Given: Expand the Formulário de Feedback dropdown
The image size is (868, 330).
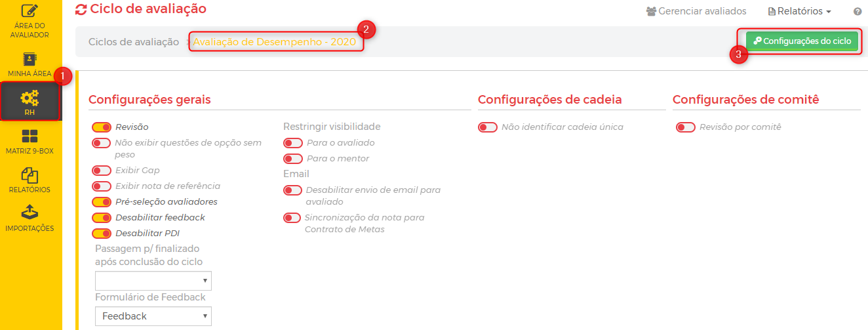Looking at the screenshot, I should click(x=153, y=316).
